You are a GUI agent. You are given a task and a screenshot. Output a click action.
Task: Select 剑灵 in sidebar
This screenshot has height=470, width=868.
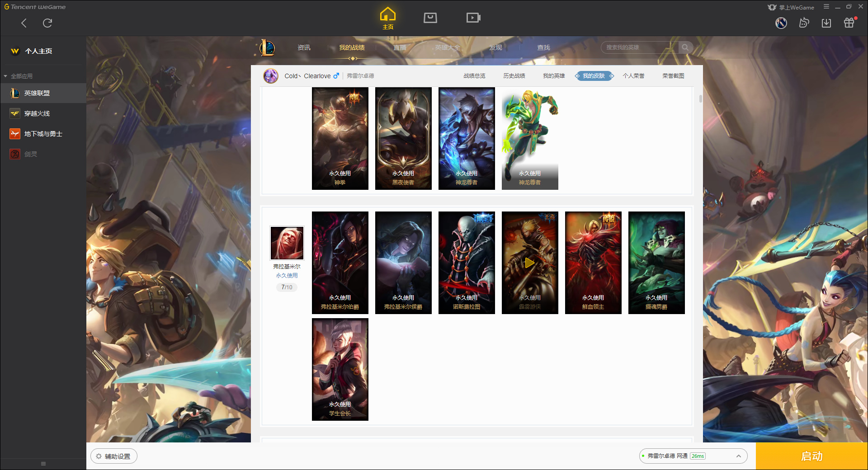coord(43,154)
